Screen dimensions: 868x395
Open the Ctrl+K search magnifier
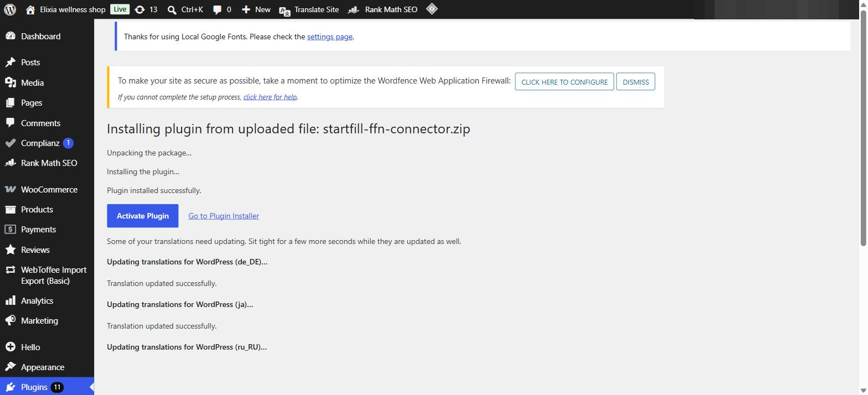172,9
